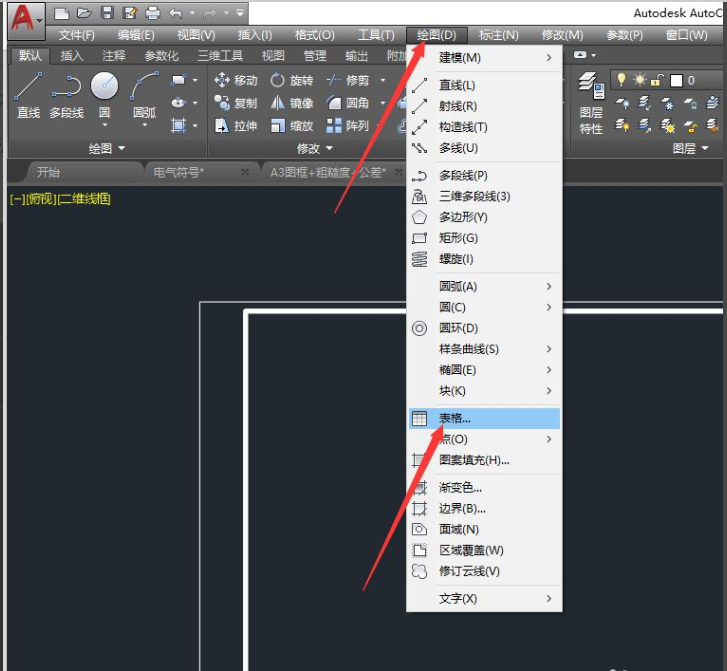Click the Open file icon in quick access

pyautogui.click(x=84, y=13)
